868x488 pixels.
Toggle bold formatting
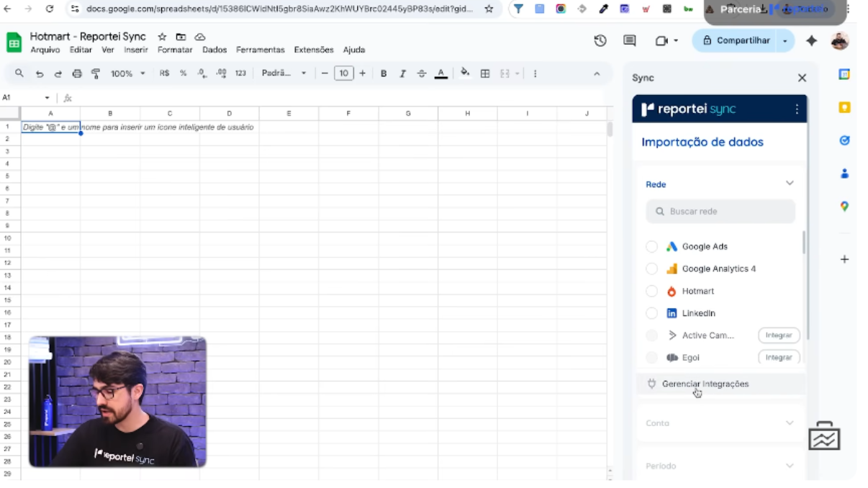[x=384, y=73]
